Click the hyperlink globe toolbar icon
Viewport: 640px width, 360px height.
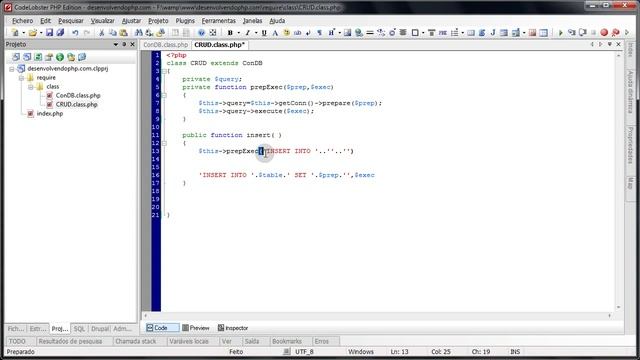click(359, 33)
